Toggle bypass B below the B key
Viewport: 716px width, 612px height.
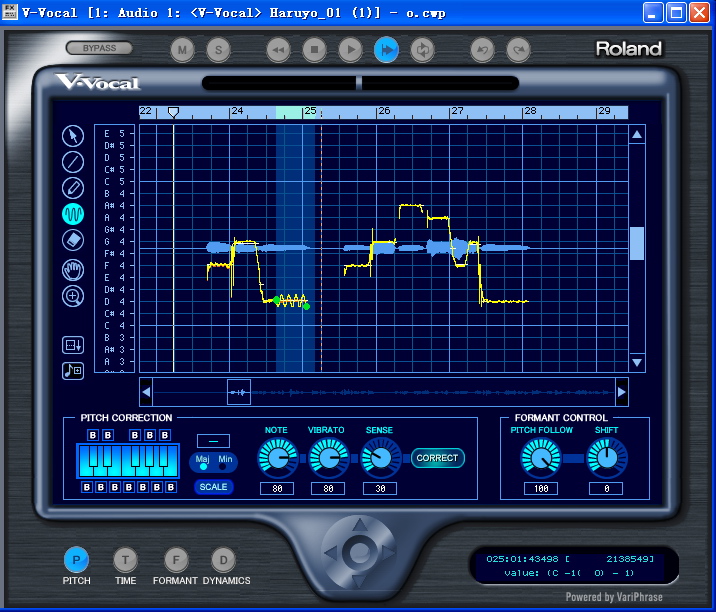click(171, 487)
